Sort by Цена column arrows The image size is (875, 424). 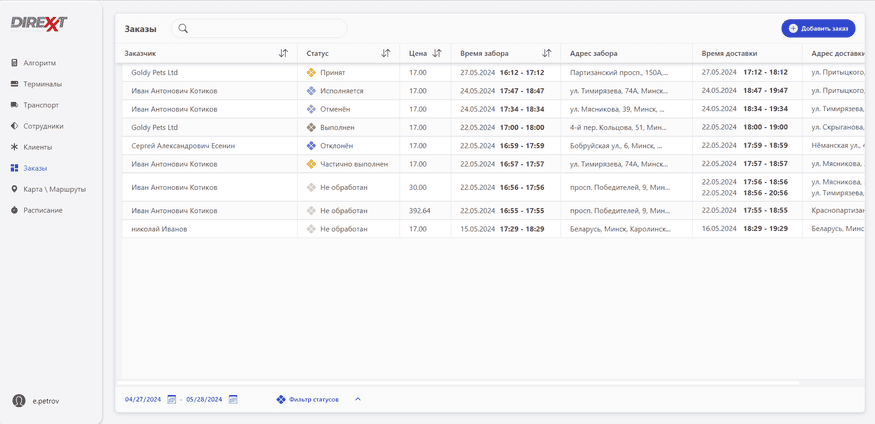click(x=437, y=54)
